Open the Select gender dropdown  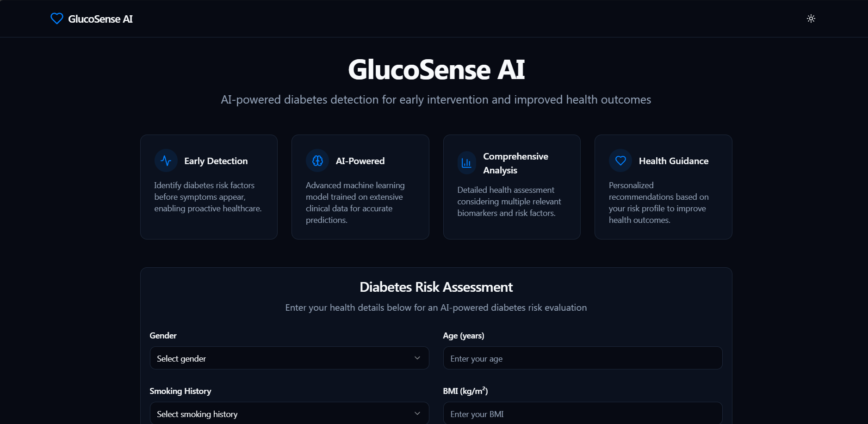coord(289,358)
